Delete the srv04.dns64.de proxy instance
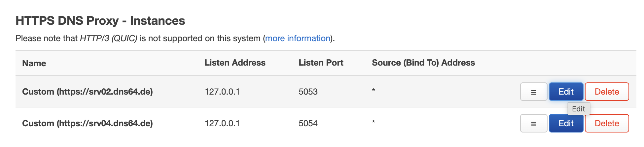This screenshot has height=147, width=644. (607, 123)
